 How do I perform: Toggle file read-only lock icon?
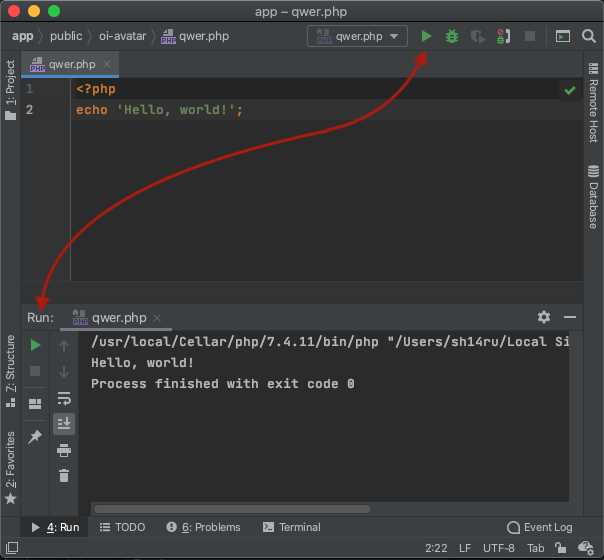coord(560,547)
